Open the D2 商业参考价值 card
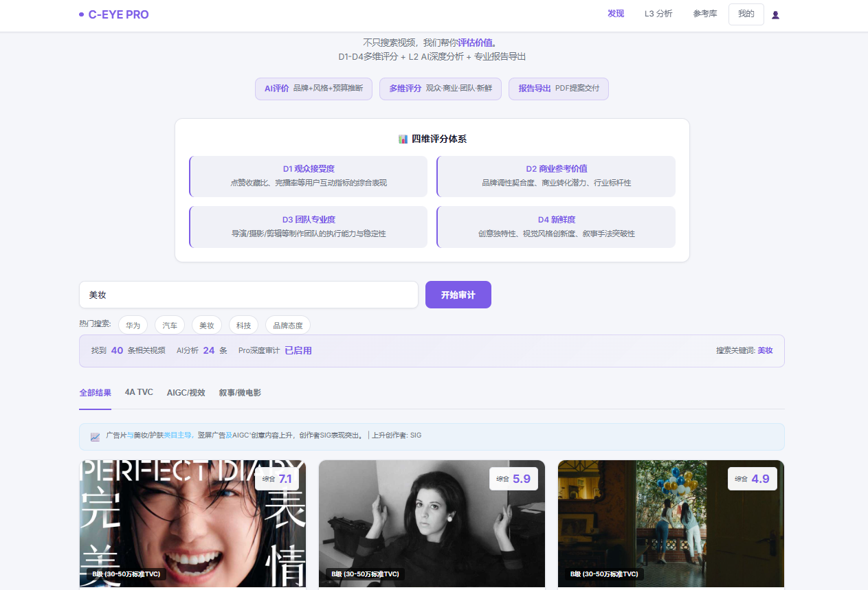Screen dimensions: 868x590 pyautogui.click(x=556, y=177)
